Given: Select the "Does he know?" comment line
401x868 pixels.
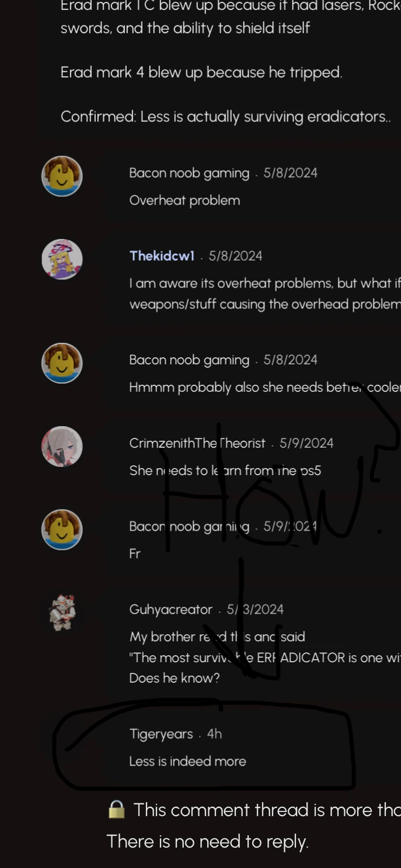Looking at the screenshot, I should coord(174,678).
